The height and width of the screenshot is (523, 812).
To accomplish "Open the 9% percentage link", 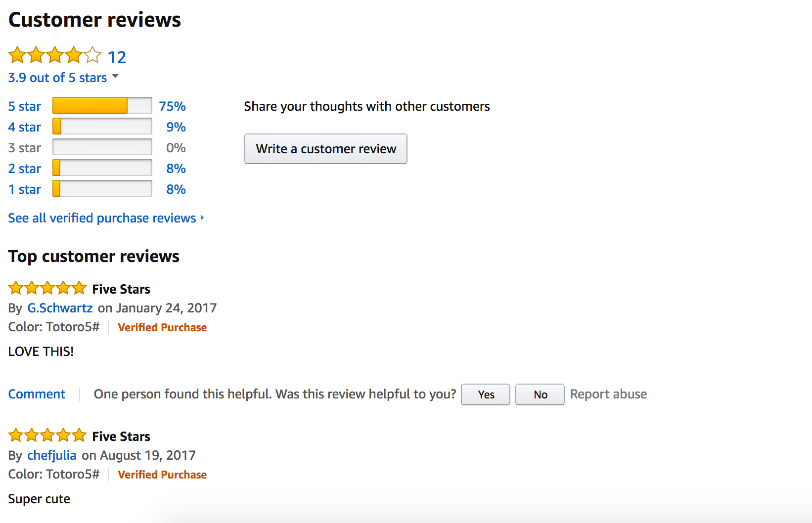I will 176,127.
